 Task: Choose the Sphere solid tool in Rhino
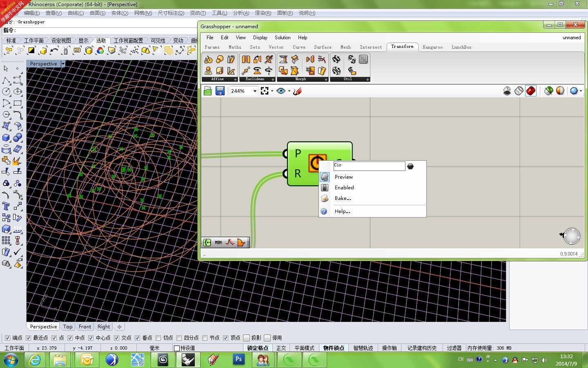18,137
